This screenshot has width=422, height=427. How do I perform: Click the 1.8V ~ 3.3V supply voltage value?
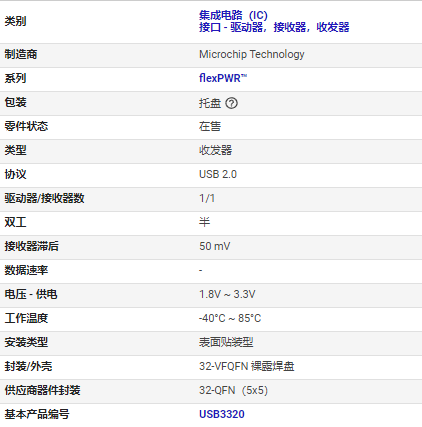pyautogui.click(x=227, y=294)
